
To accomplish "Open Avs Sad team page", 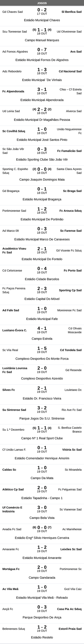I will click(x=76, y=51).
